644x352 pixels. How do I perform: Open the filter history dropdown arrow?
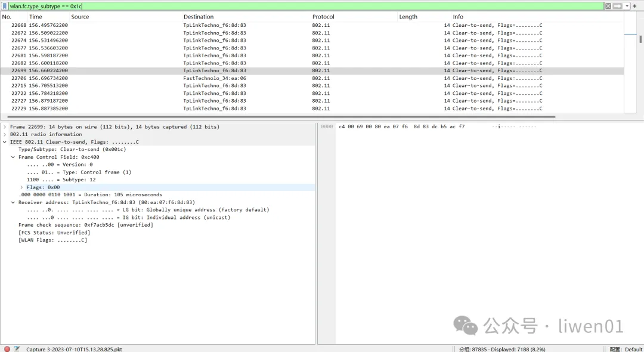click(627, 6)
